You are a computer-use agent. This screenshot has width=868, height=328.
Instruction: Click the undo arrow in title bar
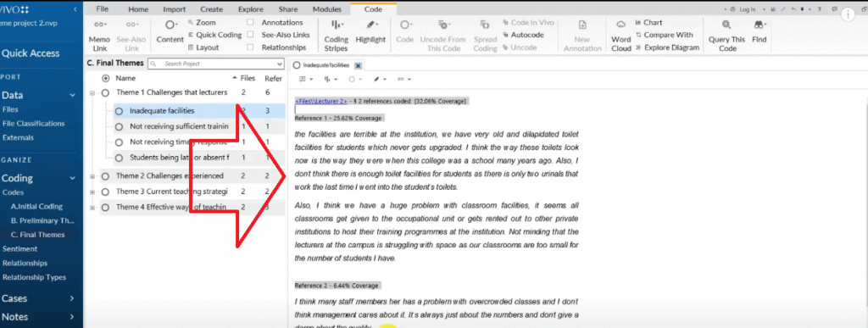coord(793,9)
